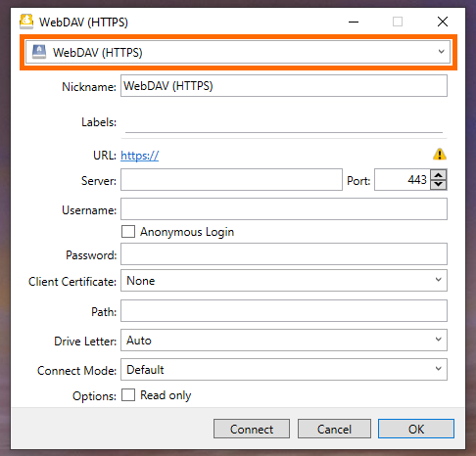Open the Client Certificate dropdown
Image resolution: width=476 pixels, height=456 pixels.
(284, 280)
